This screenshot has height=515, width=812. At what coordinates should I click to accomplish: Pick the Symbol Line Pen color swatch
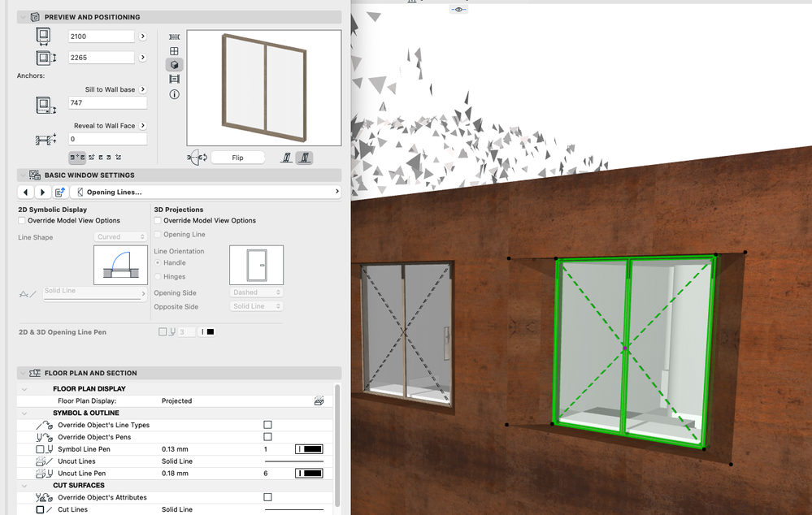click(x=309, y=449)
